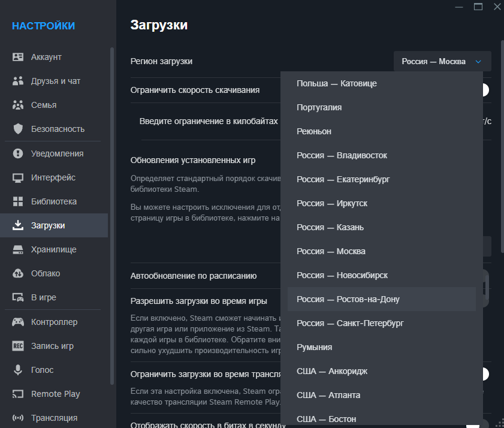Select Россия — Москва in the list
The image size is (504, 428).
pos(382,251)
